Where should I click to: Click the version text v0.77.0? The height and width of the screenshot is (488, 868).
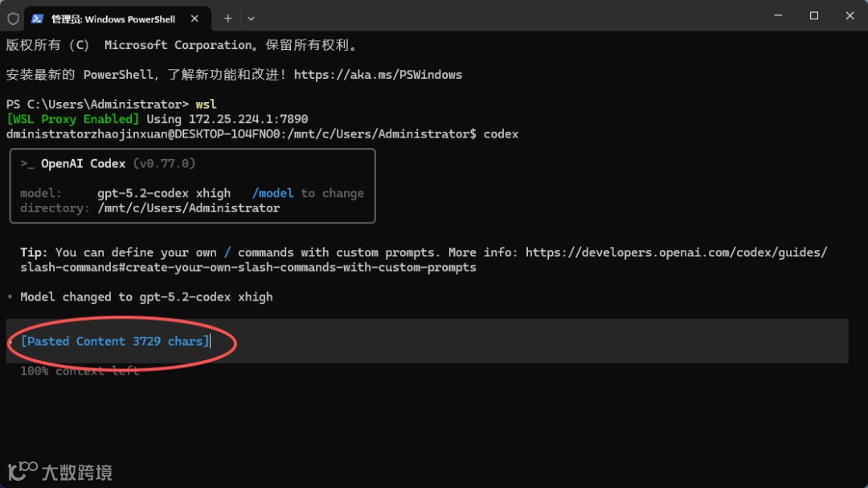(x=165, y=164)
